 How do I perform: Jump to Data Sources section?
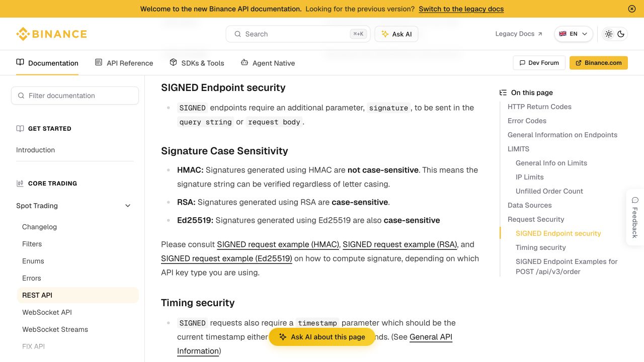point(529,205)
